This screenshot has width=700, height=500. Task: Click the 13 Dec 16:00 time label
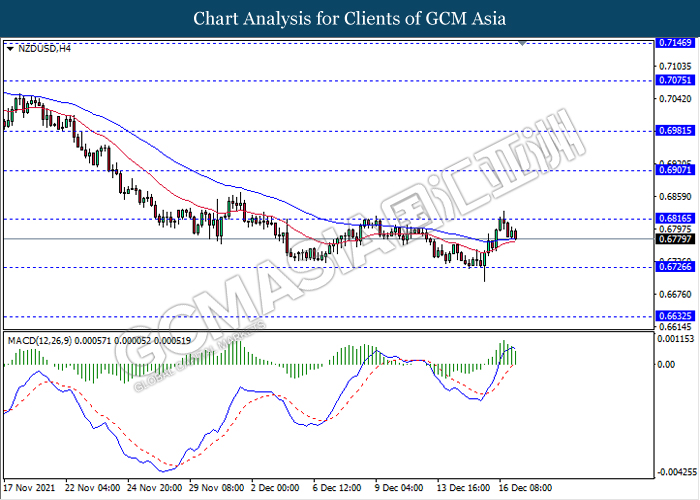tap(463, 488)
